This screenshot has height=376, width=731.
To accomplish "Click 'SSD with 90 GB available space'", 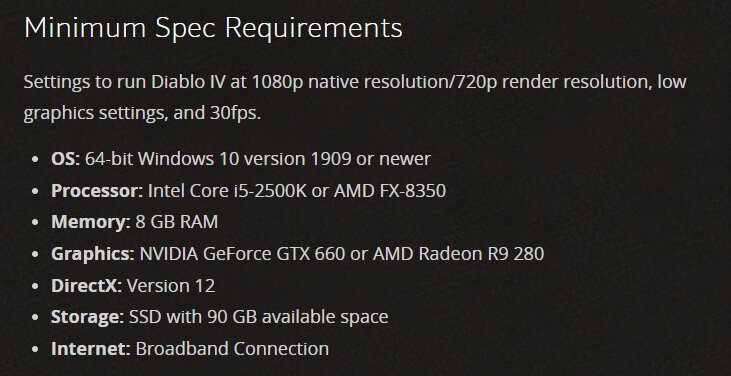I will click(x=259, y=317).
